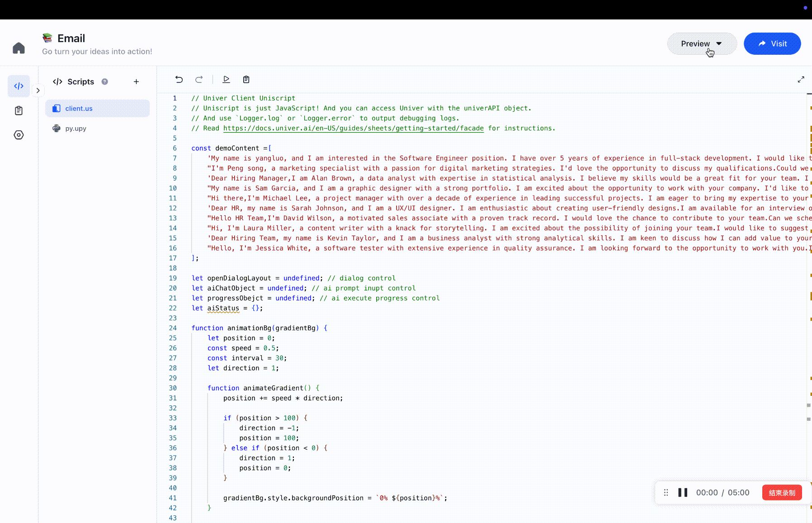812x523 pixels.
Task: Click the Visit button
Action: pyautogui.click(x=772, y=43)
